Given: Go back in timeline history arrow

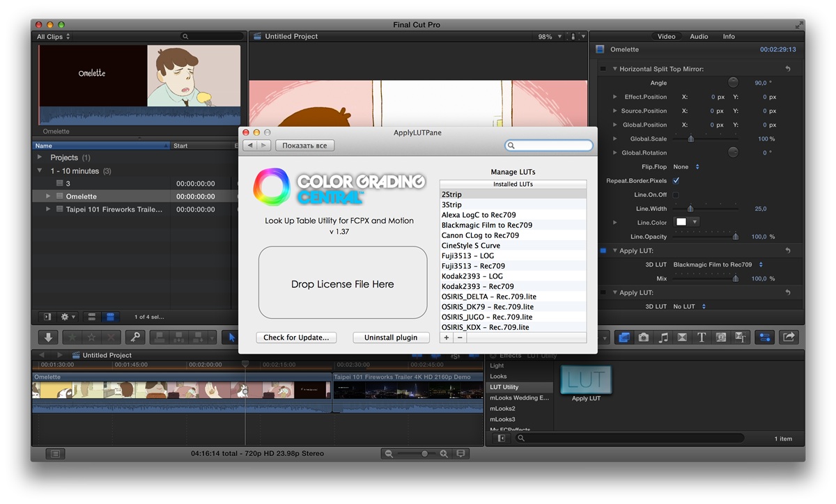Looking at the screenshot, I should tap(41, 355).
